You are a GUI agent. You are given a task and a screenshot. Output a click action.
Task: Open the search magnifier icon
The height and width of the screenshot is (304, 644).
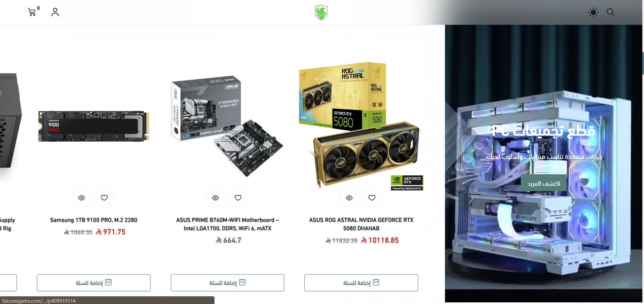point(611,12)
